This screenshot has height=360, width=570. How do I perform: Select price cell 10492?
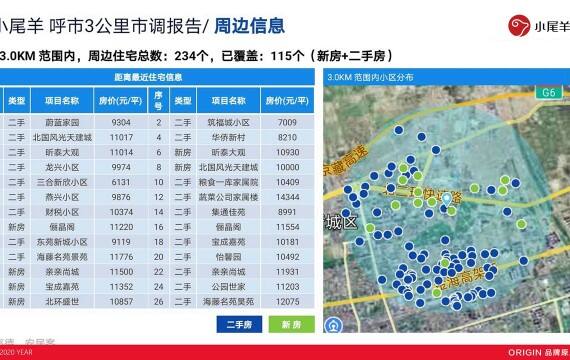click(287, 257)
